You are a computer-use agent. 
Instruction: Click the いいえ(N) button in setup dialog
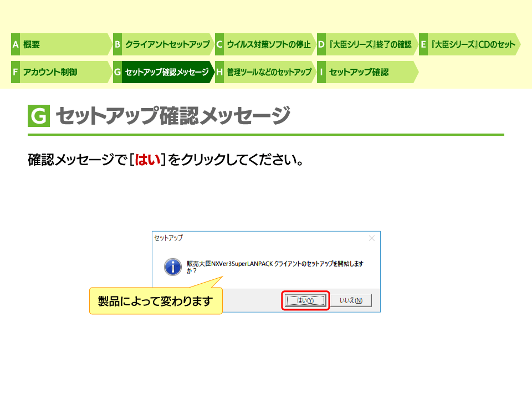(x=351, y=300)
